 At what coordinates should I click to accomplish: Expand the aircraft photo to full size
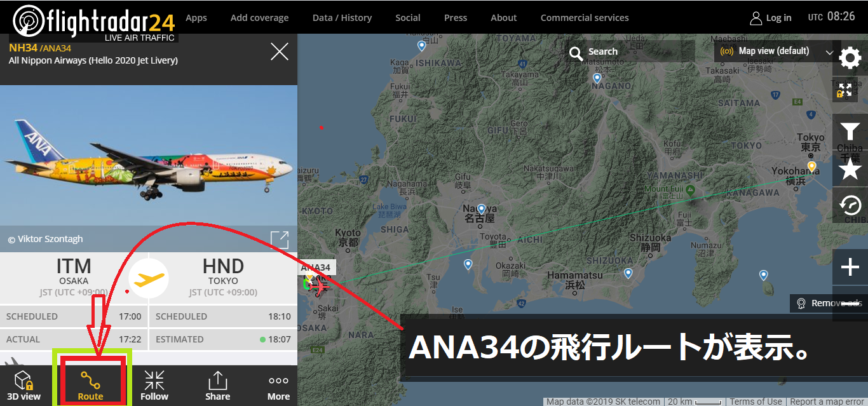tap(280, 240)
